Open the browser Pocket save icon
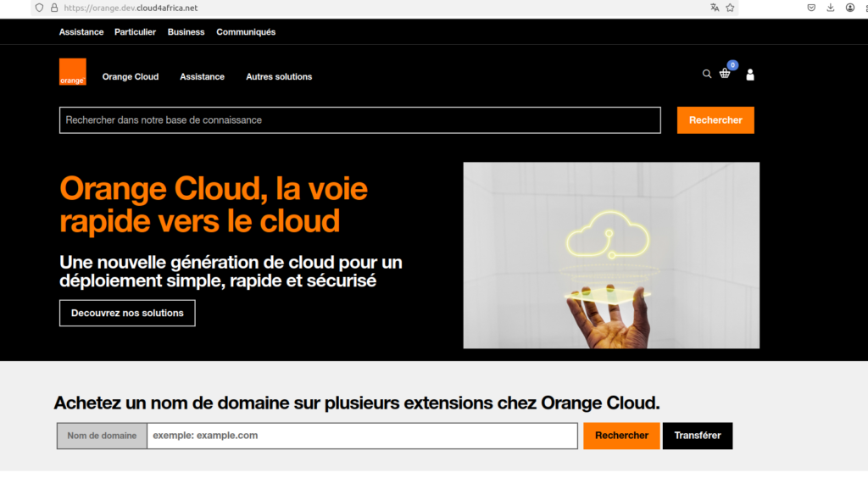Viewport: 868px width, 478px height. click(x=811, y=8)
